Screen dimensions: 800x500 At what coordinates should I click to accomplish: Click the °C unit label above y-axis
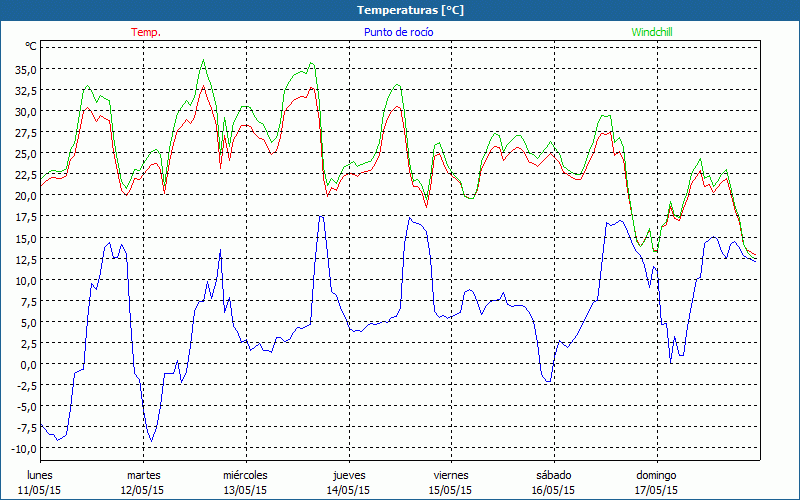pos(31,46)
